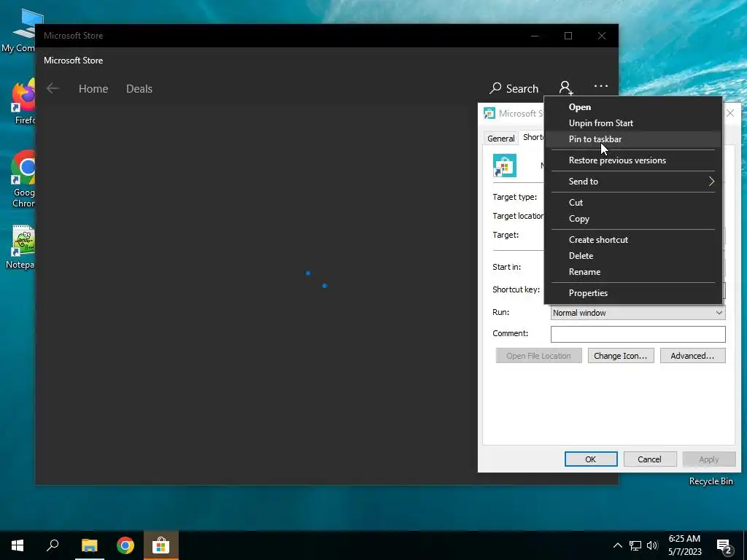
Task: Open taskbar search magnifier
Action: 53,545
